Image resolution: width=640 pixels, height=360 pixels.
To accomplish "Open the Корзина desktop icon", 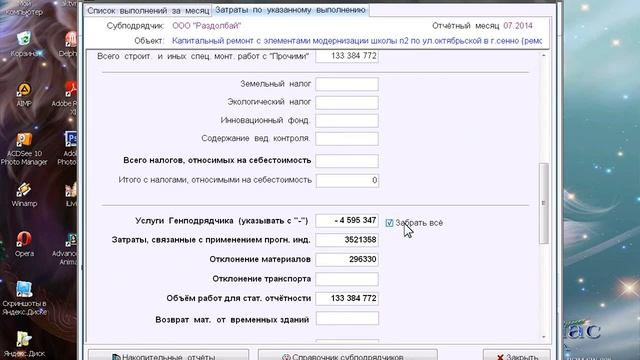I will [x=24, y=44].
